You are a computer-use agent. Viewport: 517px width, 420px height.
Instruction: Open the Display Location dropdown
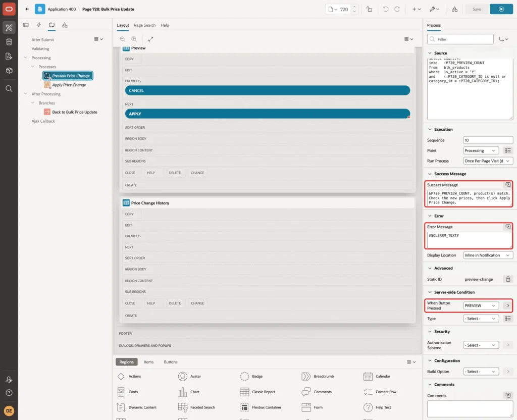(488, 255)
